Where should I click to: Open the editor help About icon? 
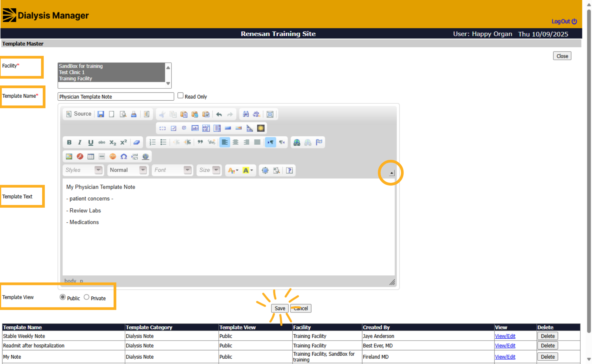point(289,170)
